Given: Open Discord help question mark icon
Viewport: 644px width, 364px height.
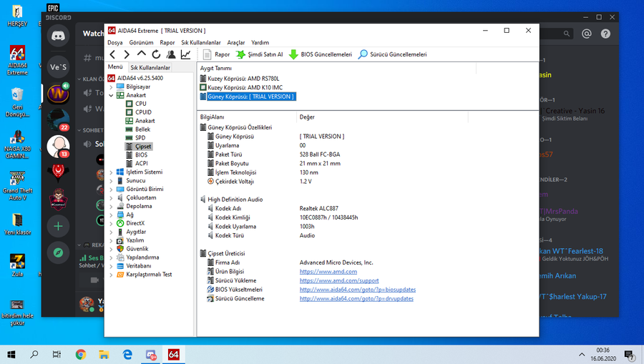Looking at the screenshot, I should [605, 34].
